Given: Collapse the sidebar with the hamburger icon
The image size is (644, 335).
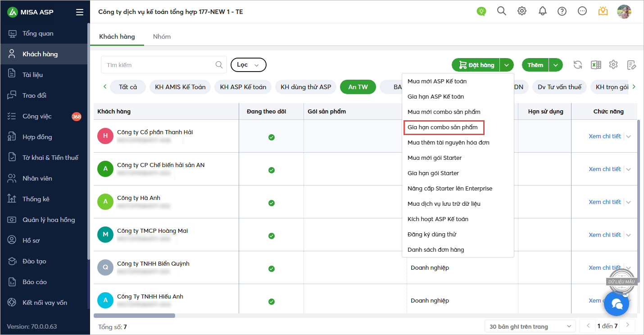Looking at the screenshot, I should [80, 12].
